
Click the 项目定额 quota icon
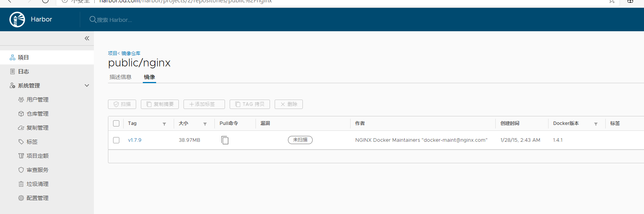pos(21,156)
